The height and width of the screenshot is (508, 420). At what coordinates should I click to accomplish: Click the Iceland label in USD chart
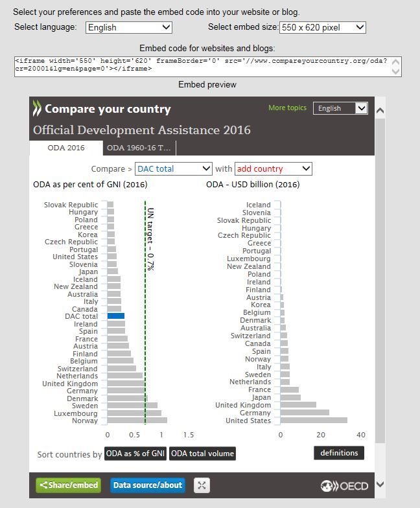(x=258, y=205)
